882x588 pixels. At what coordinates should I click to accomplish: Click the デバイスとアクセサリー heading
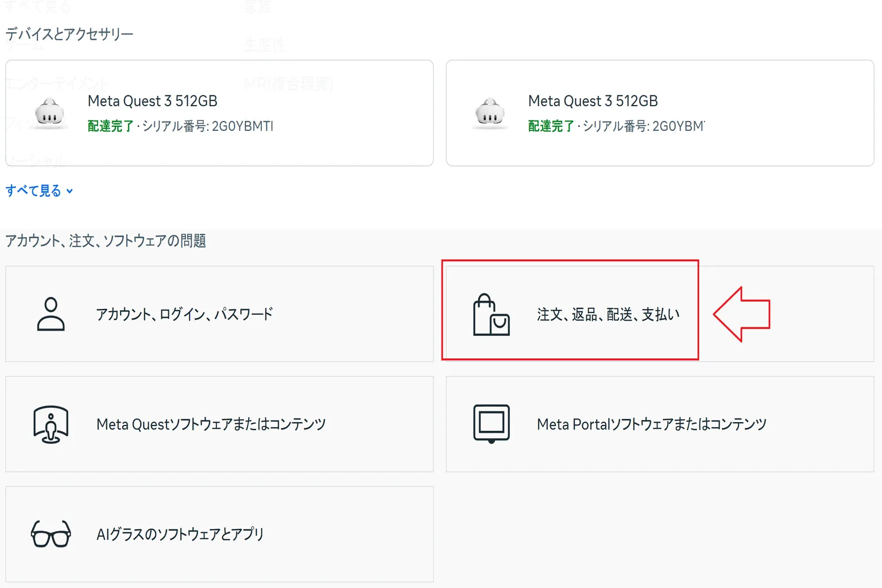click(x=69, y=34)
